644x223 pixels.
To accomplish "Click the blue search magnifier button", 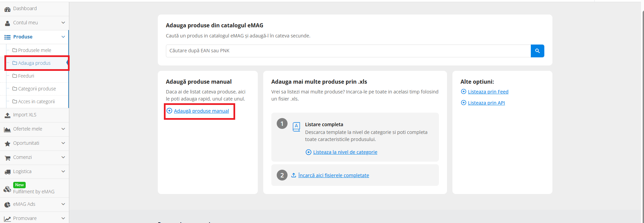I will pyautogui.click(x=537, y=51).
